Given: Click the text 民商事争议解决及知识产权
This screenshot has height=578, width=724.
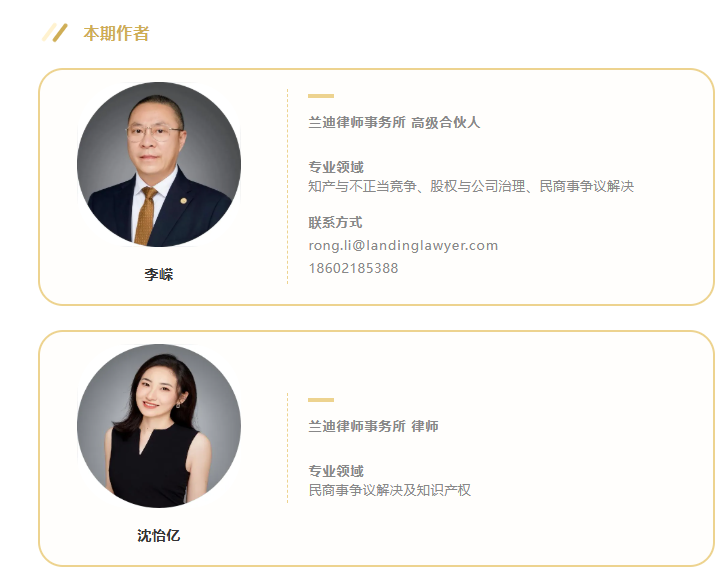Looking at the screenshot, I should pyautogui.click(x=389, y=490).
